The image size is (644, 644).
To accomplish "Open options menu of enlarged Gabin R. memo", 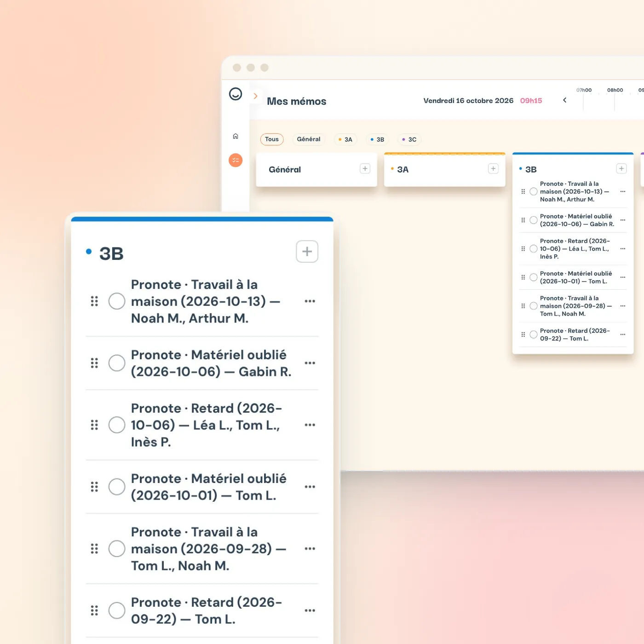I will pyautogui.click(x=310, y=363).
